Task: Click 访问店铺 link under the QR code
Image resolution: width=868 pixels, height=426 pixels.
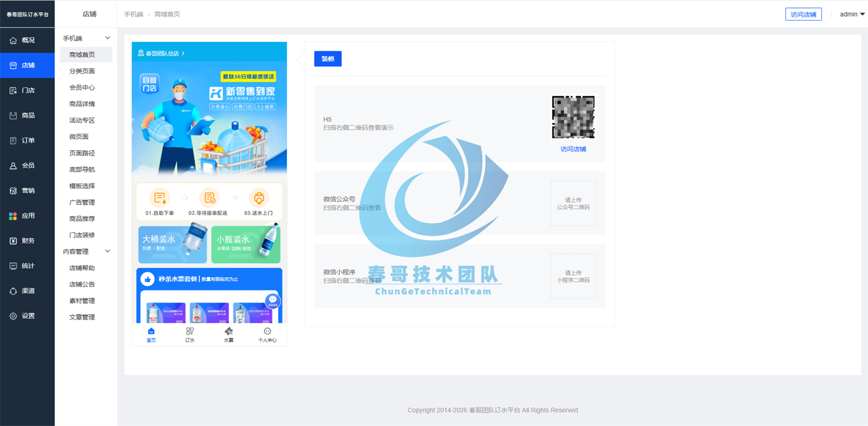Action: [x=573, y=149]
